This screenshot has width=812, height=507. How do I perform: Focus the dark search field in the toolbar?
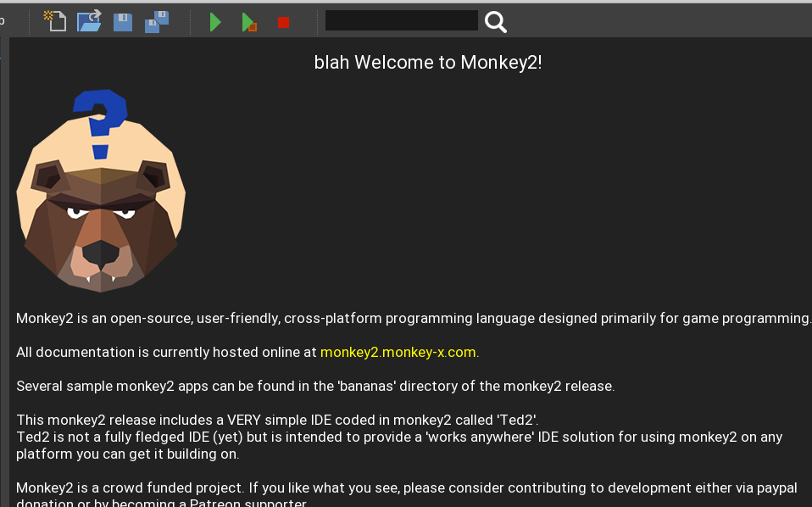(x=401, y=20)
